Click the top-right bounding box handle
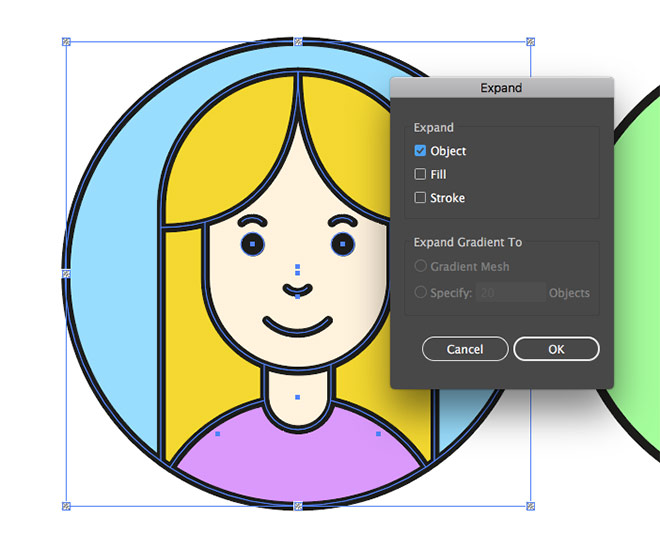 [530, 42]
